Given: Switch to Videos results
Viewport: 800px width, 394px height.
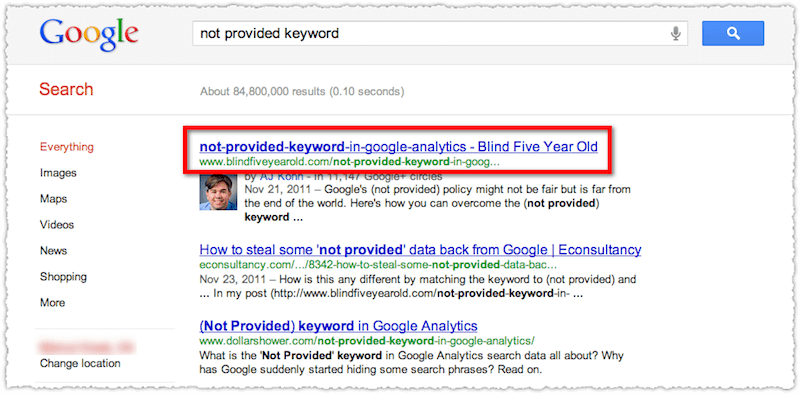Looking at the screenshot, I should point(57,225).
